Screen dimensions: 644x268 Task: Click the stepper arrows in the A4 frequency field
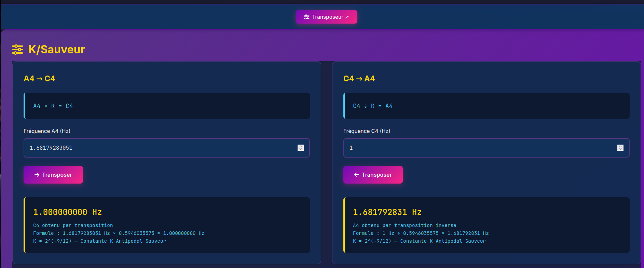click(301, 148)
